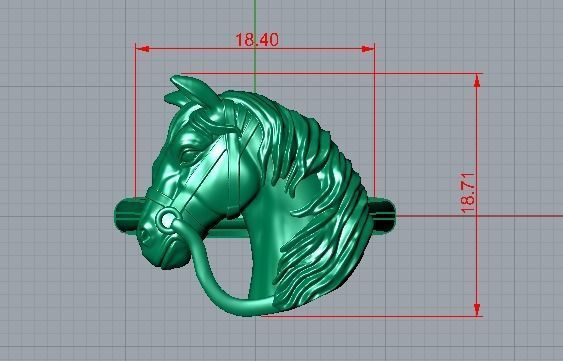Select the 18.40 width dimension text

point(257,40)
